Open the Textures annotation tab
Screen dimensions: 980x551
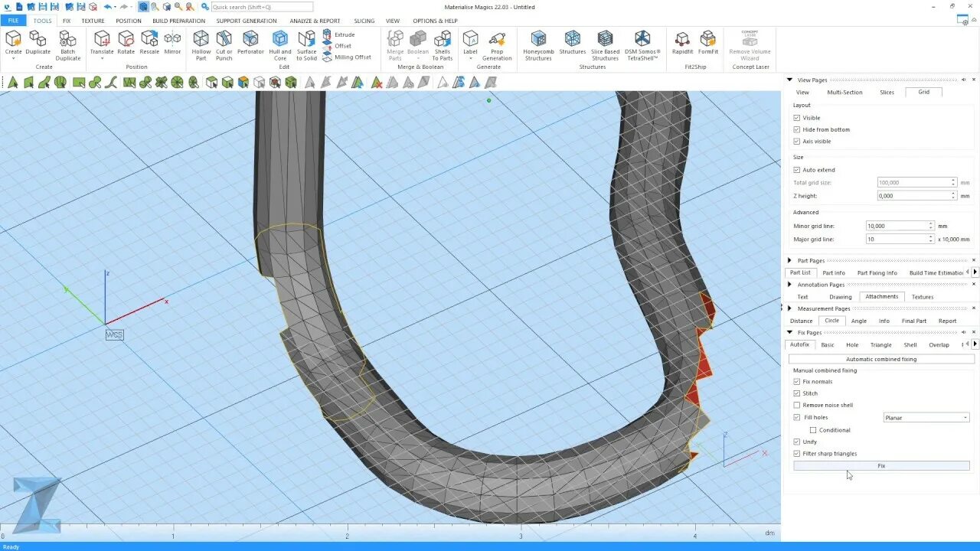923,297
